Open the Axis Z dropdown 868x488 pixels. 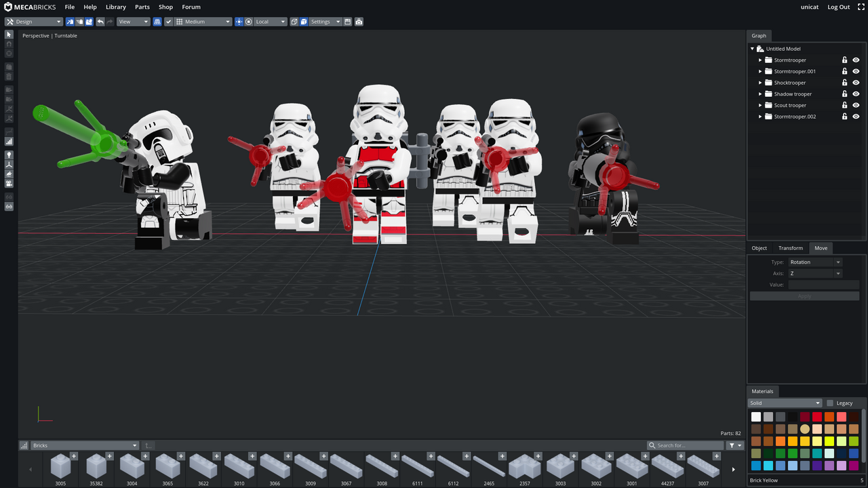click(815, 274)
